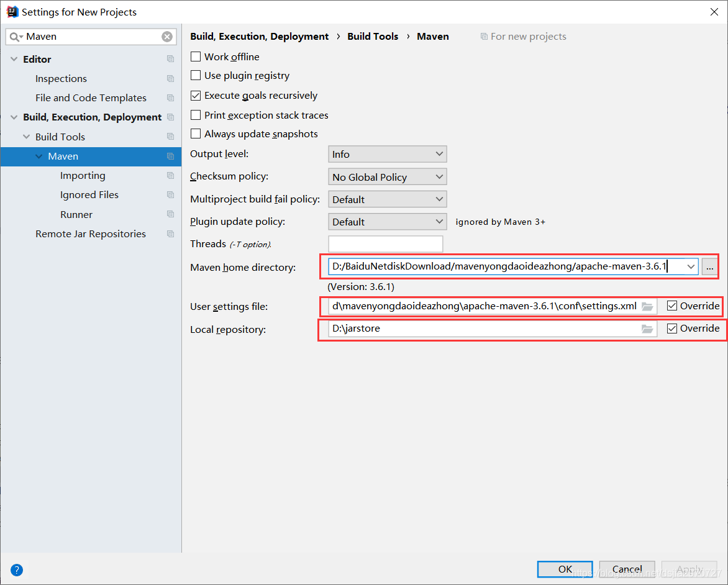
Task: Click the OK button
Action: point(565,569)
